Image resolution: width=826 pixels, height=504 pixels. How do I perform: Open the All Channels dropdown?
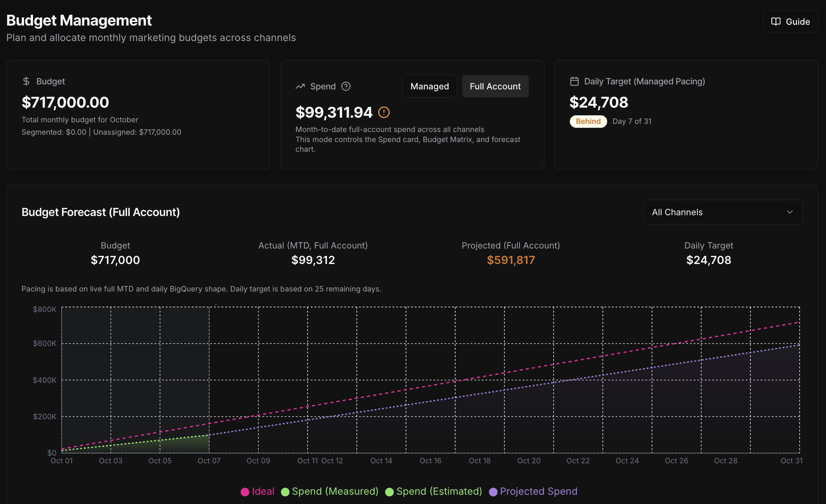click(723, 212)
